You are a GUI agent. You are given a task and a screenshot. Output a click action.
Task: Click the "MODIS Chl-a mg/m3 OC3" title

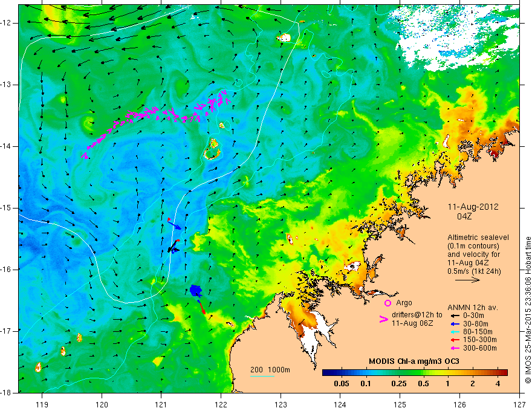(414, 361)
